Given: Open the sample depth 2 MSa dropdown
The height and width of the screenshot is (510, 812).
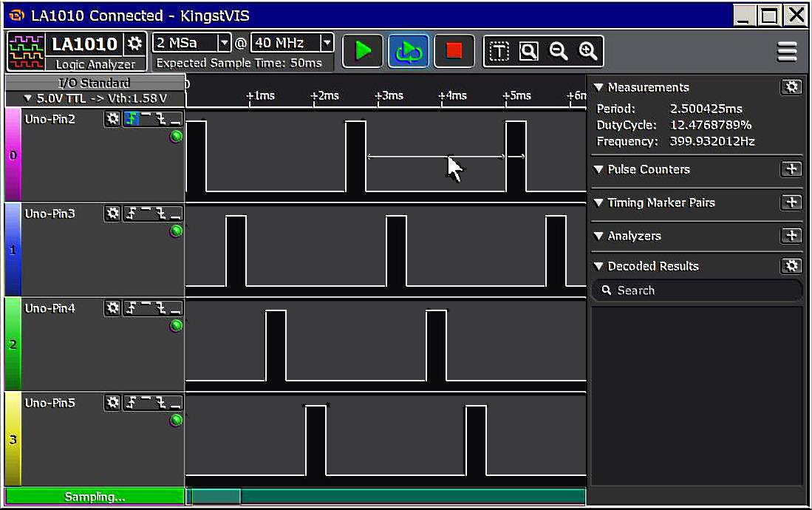Looking at the screenshot, I should tap(225, 43).
